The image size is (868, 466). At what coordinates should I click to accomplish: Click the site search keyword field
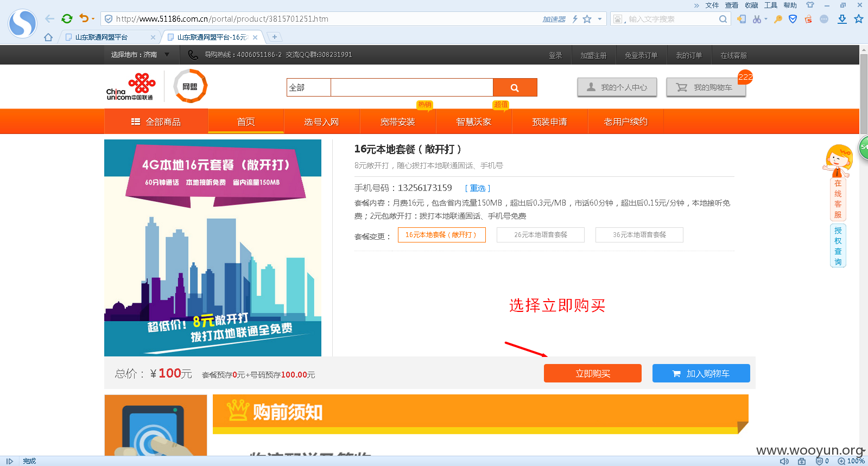[411, 87]
